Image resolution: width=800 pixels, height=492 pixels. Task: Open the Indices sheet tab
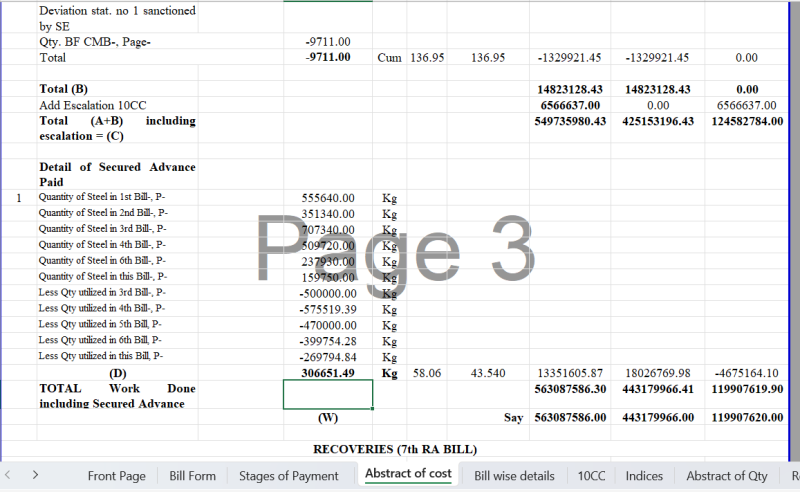[x=644, y=476]
